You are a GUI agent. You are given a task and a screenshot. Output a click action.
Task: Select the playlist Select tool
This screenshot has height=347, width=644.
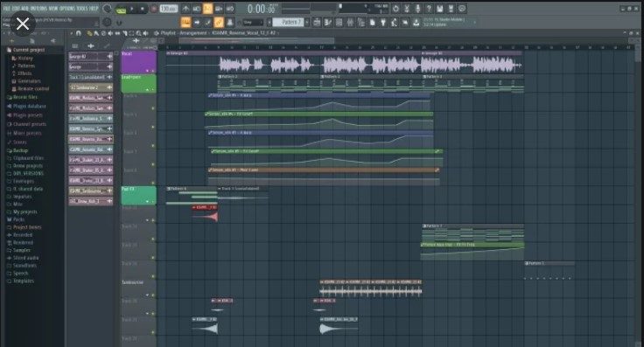[x=131, y=33]
